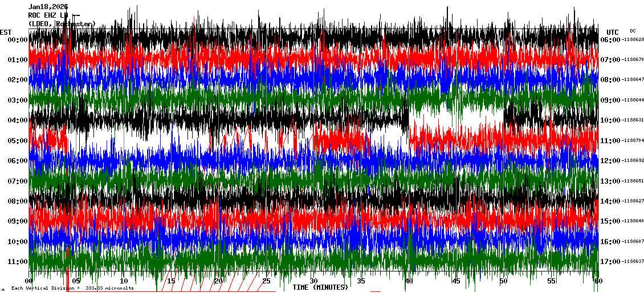Screen dimensions: 644x296
Task: Select DC value -1188647
Action: click(633, 79)
